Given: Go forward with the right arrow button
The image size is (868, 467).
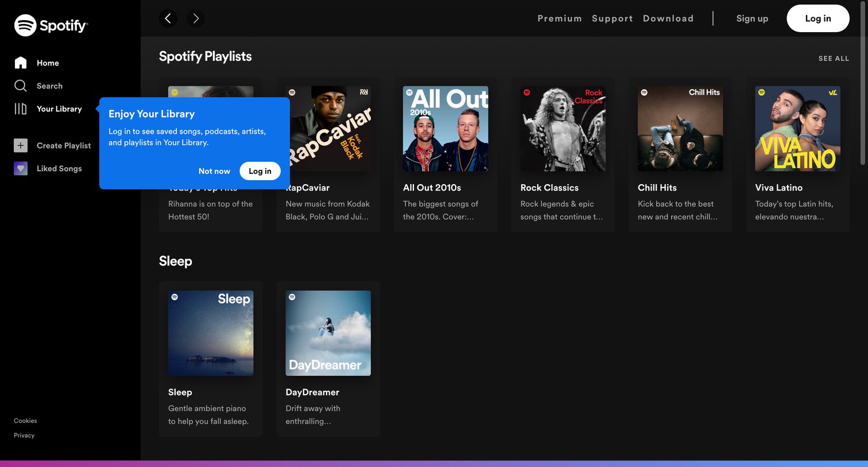Looking at the screenshot, I should click(196, 18).
